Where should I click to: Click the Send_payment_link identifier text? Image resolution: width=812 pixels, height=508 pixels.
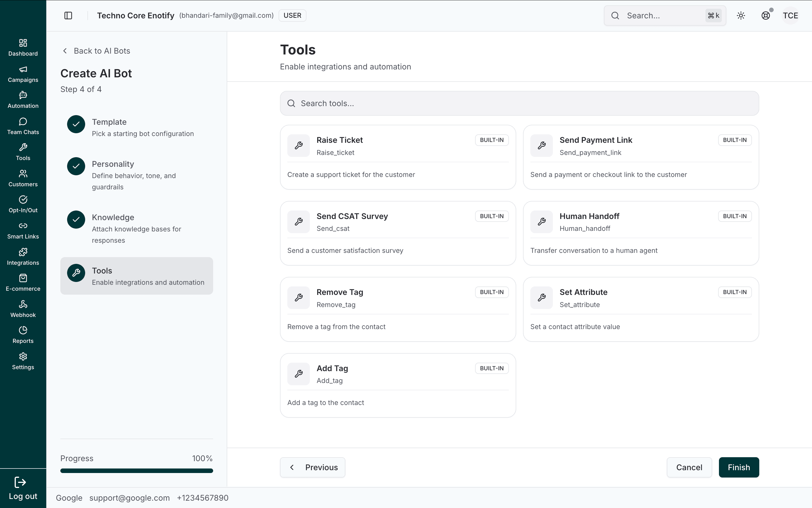tap(590, 152)
